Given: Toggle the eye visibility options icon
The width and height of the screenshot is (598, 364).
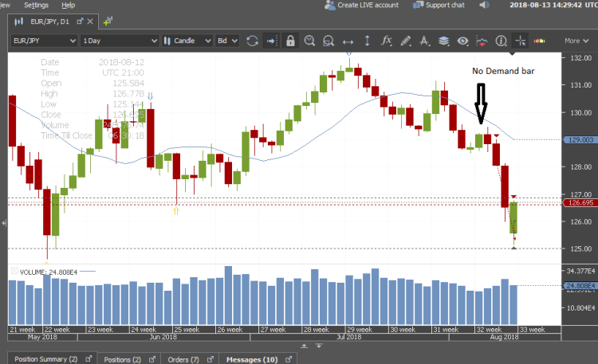Looking at the screenshot, I should [x=462, y=41].
